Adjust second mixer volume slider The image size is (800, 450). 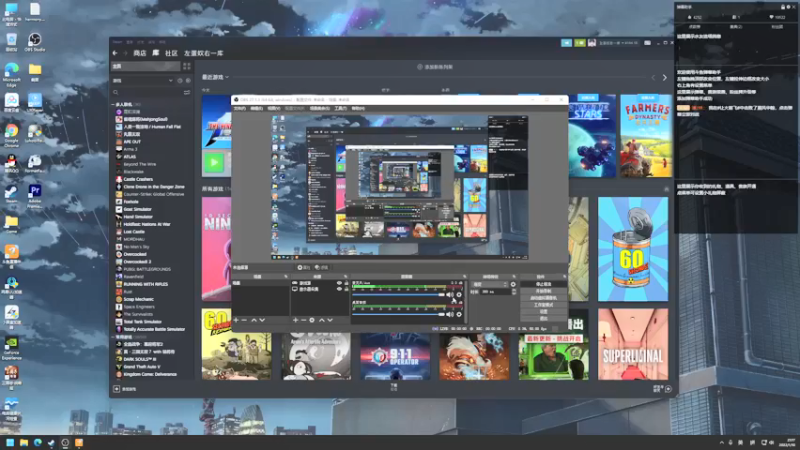point(398,314)
